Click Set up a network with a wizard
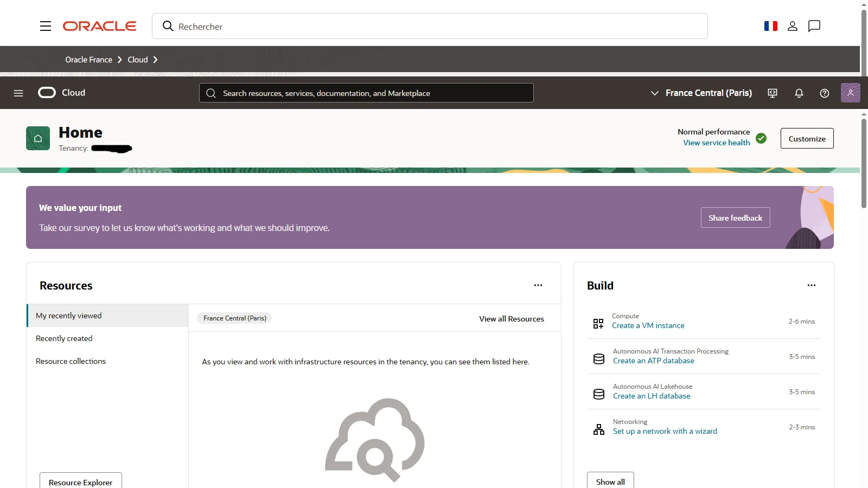This screenshot has height=488, width=868. pyautogui.click(x=665, y=431)
